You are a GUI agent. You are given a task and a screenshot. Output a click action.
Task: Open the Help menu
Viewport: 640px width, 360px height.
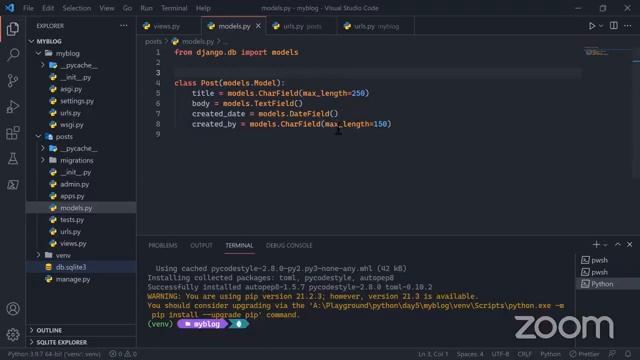[x=203, y=8]
